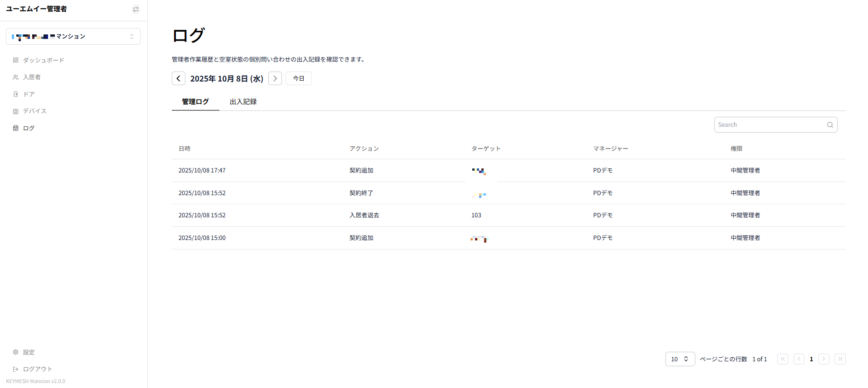The height and width of the screenshot is (388, 868).
Task: Click into the Search input field
Action: click(771, 125)
